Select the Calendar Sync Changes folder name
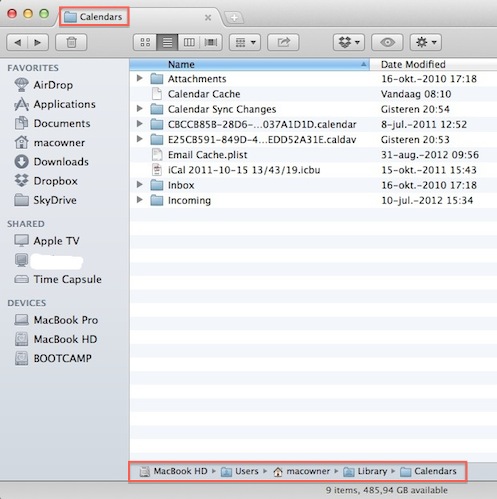The width and height of the screenshot is (497, 499). point(222,109)
